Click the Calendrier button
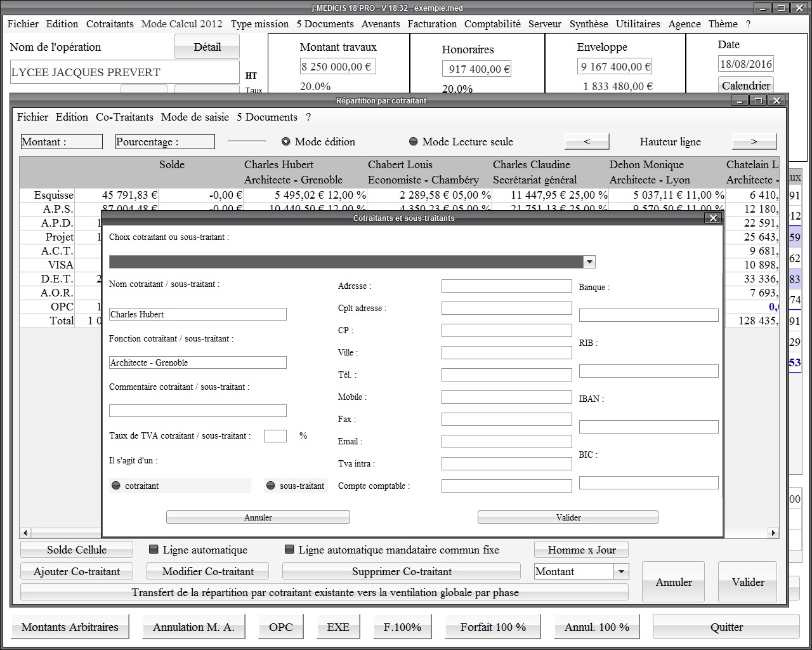 (x=746, y=86)
